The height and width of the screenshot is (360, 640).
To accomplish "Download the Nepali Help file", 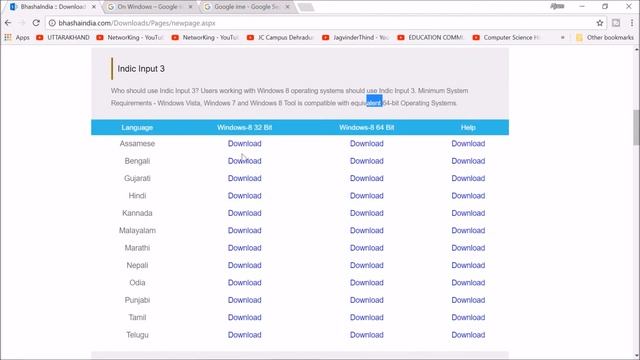I will pos(468,265).
